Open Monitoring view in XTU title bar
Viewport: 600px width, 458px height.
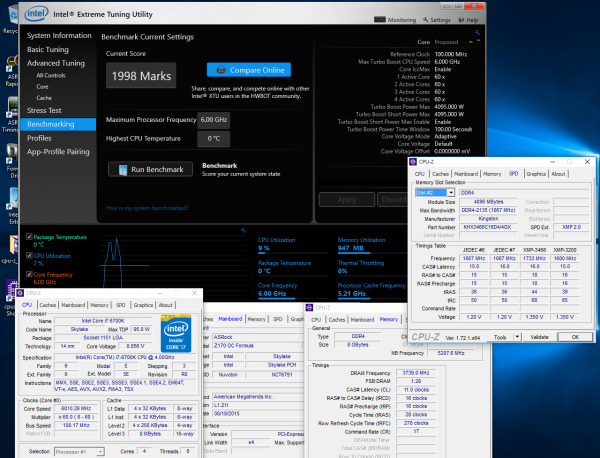[x=395, y=20]
